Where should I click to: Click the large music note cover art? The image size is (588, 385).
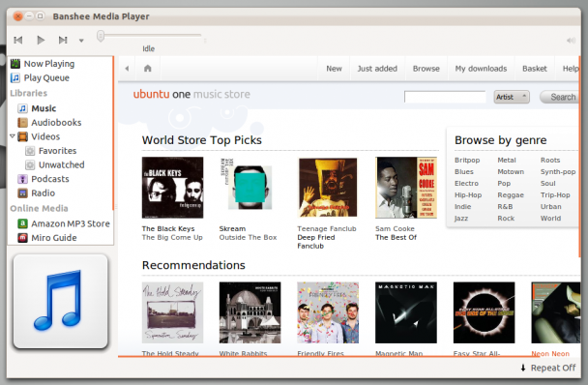(60, 301)
